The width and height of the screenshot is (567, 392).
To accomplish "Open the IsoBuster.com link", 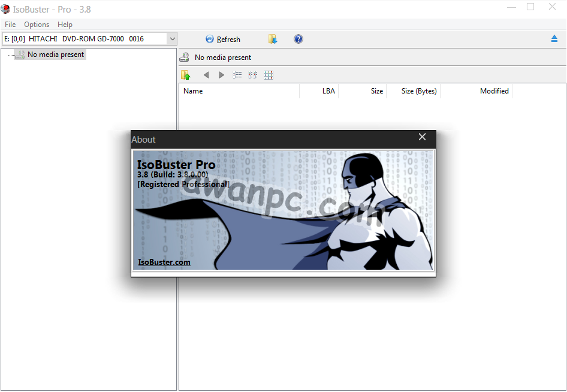I will (x=164, y=262).
